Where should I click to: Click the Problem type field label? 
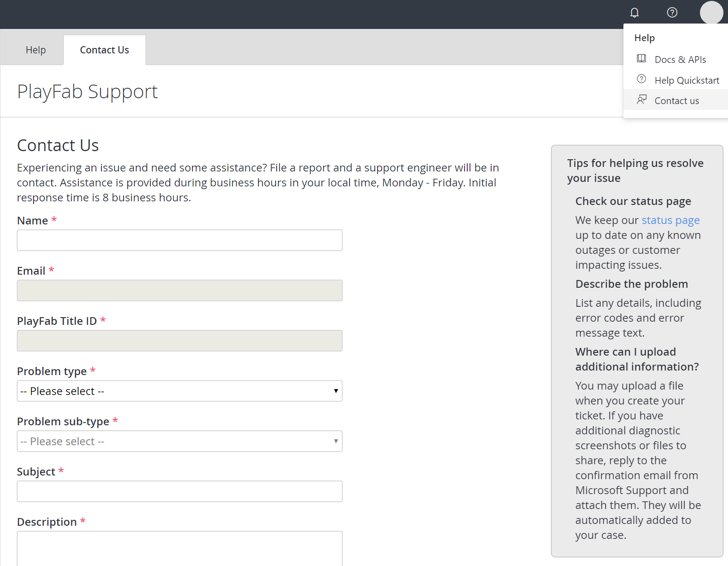coord(52,371)
